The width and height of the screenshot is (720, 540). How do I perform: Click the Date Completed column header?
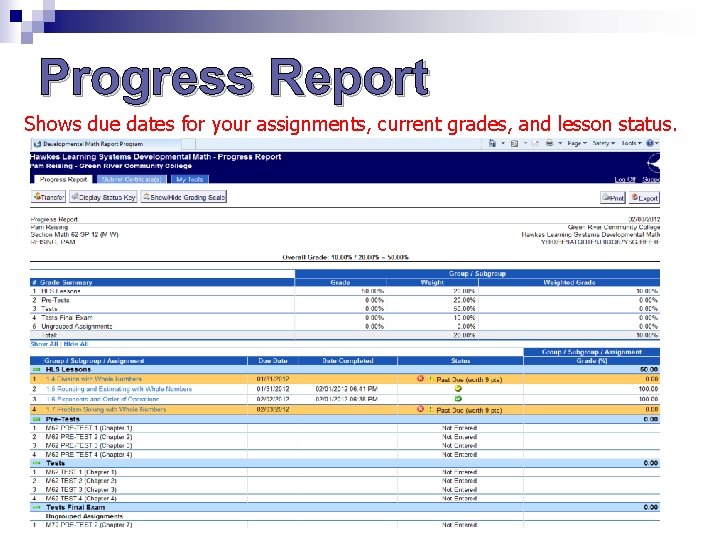coord(348,361)
